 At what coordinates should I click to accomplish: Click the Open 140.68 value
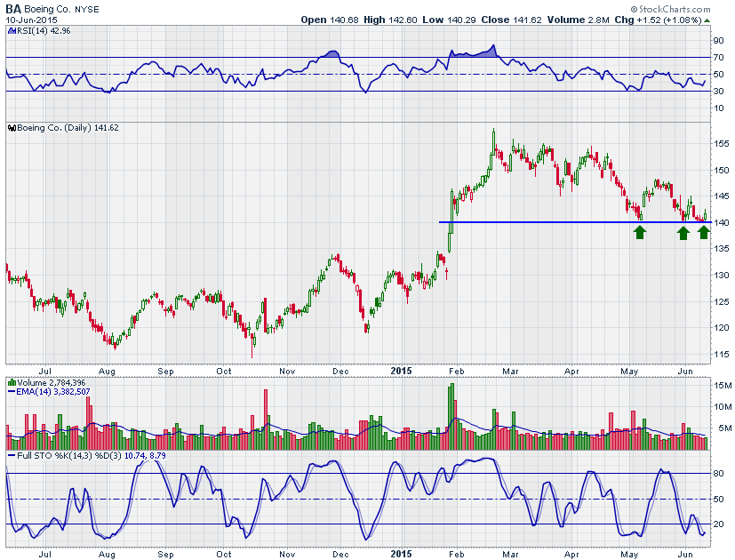pos(330,20)
